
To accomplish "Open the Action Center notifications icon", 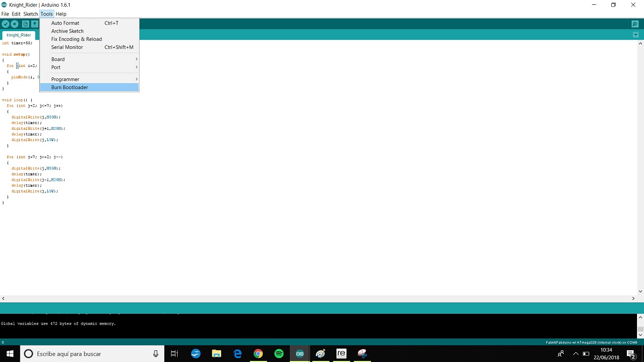I will (632, 353).
